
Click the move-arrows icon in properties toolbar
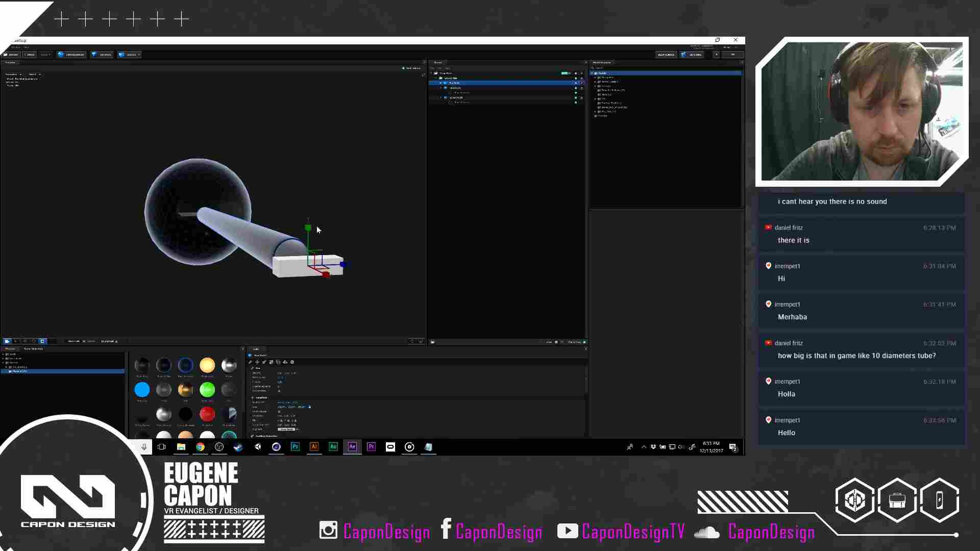pyautogui.click(x=257, y=362)
